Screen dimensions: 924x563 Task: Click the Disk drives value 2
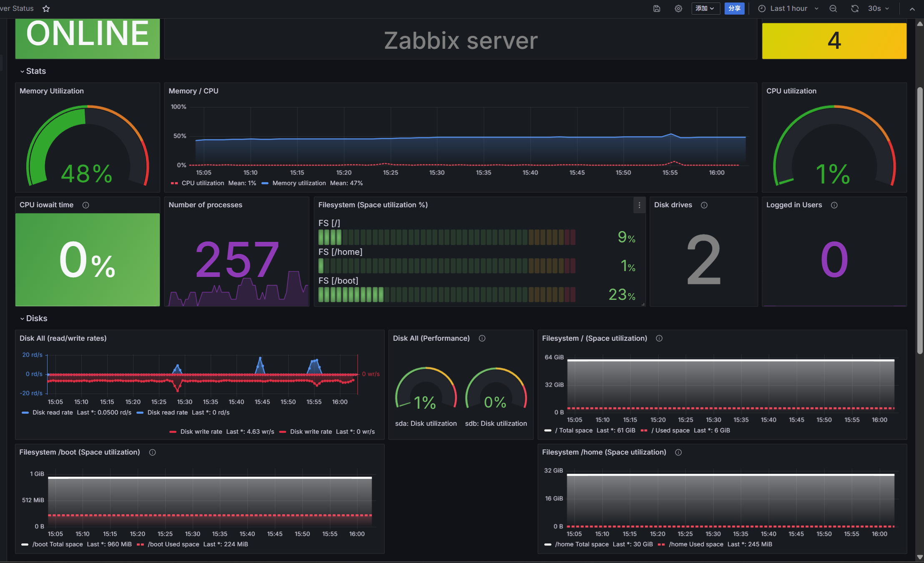704,259
